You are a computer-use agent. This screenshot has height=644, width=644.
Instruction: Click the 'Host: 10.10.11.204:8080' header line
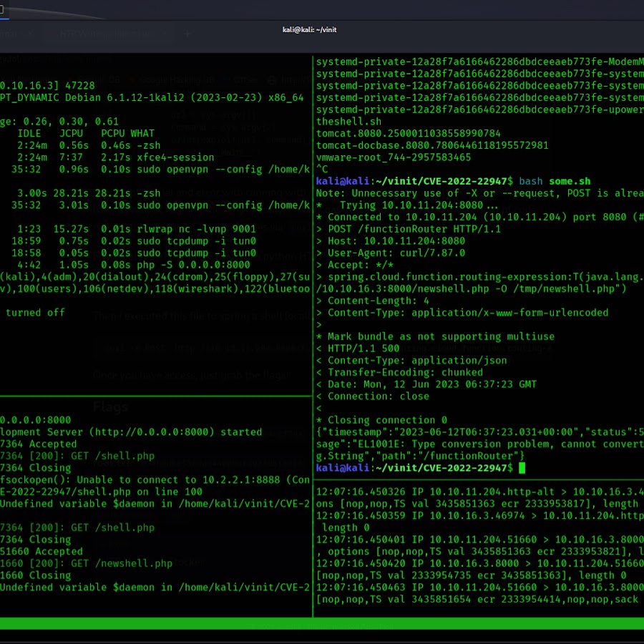(x=391, y=240)
